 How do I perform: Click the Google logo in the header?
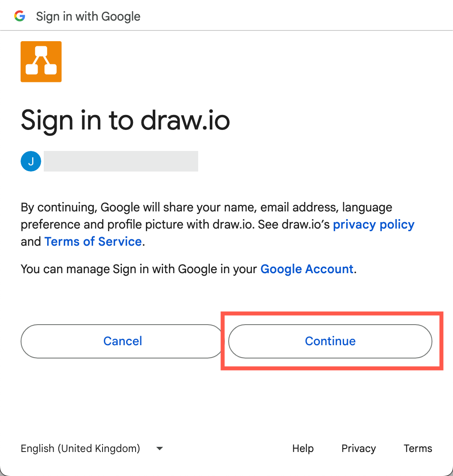20,16
